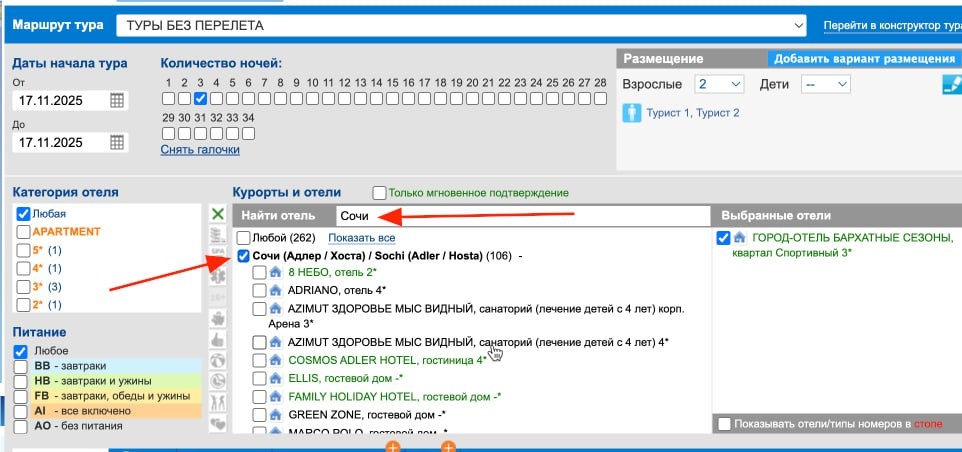This screenshot has width=962, height=452.
Task: Open calendar for the 'До' end date
Action: tap(117, 142)
